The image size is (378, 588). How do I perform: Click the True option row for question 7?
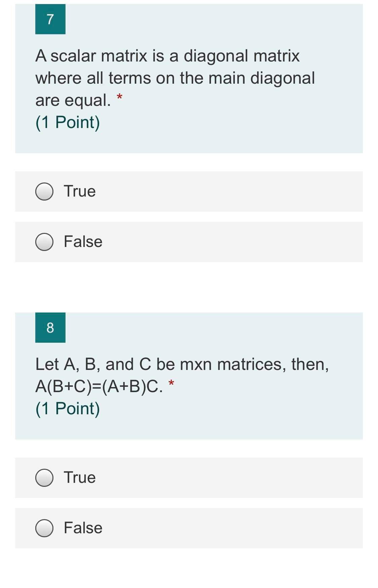coord(188,192)
